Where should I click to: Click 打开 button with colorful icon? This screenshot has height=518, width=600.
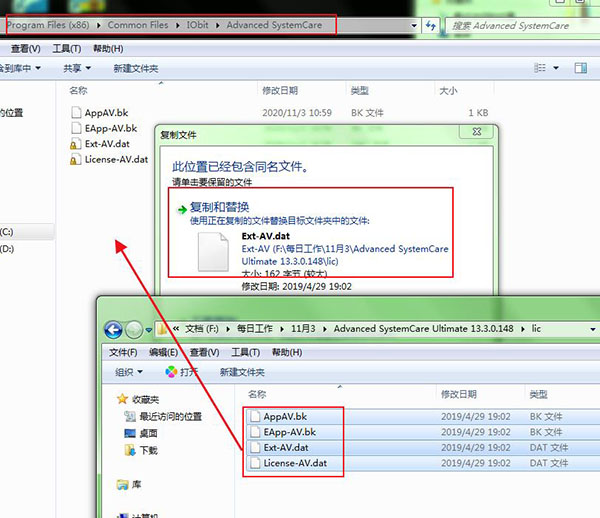click(182, 372)
